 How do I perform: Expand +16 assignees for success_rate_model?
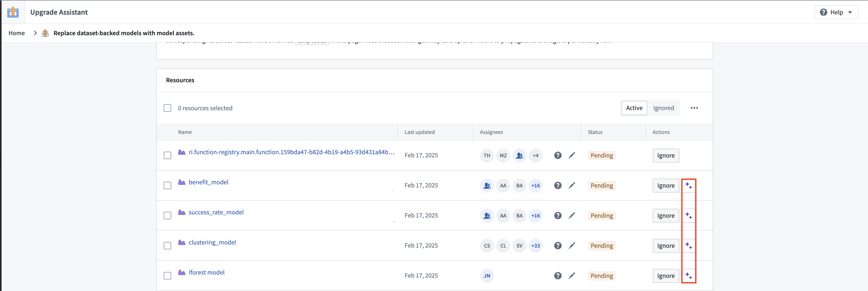pyautogui.click(x=535, y=216)
